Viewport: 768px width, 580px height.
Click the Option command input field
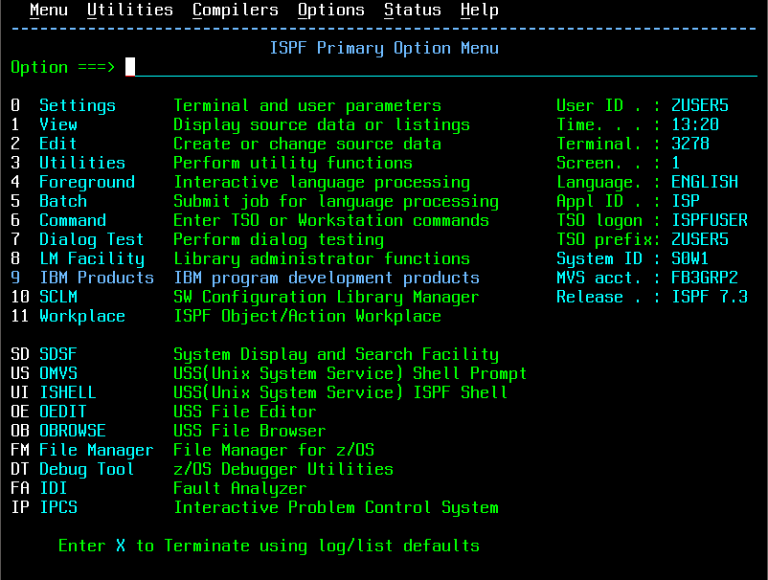(440, 67)
